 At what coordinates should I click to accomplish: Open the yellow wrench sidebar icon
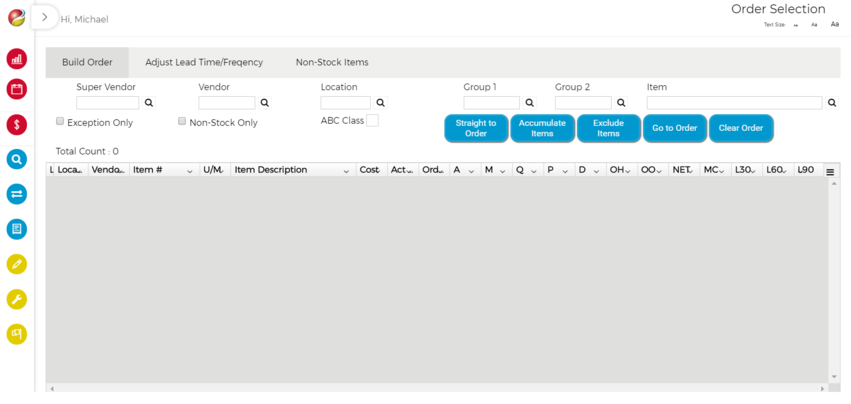pyautogui.click(x=17, y=299)
